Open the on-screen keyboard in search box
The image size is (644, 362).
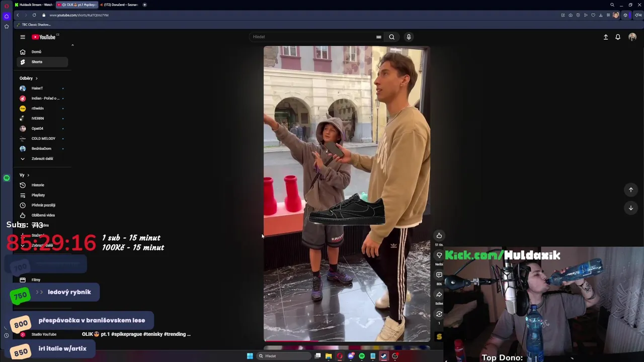pyautogui.click(x=378, y=37)
